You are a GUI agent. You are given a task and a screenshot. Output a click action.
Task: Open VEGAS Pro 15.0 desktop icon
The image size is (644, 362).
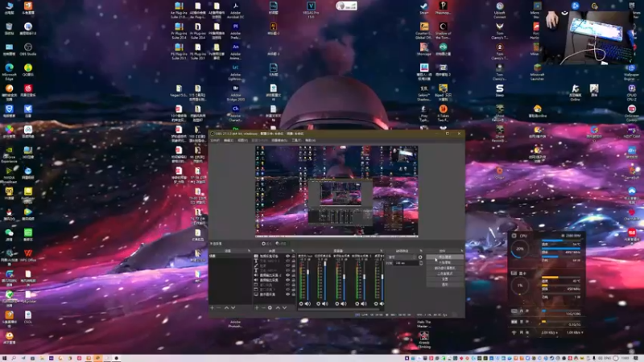click(x=311, y=9)
